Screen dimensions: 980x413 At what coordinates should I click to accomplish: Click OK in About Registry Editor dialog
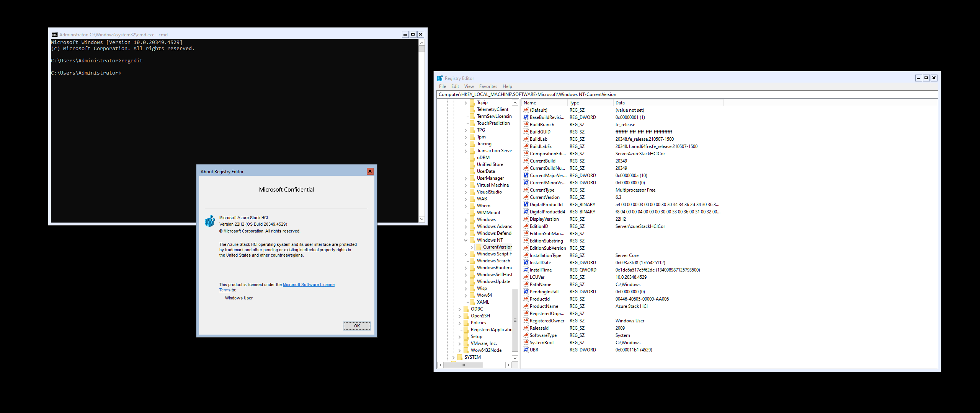356,326
